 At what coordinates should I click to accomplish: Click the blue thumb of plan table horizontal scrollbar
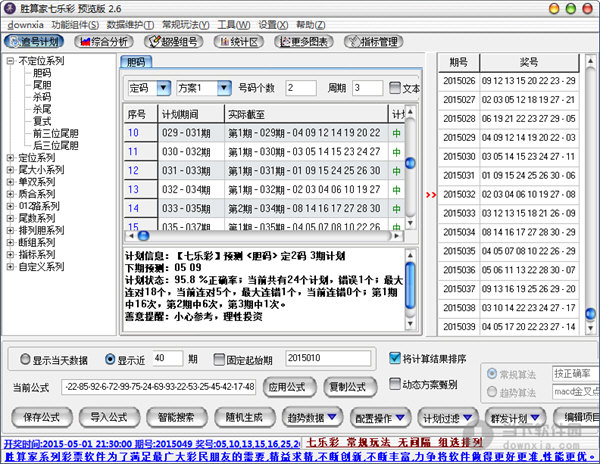tap(143, 236)
